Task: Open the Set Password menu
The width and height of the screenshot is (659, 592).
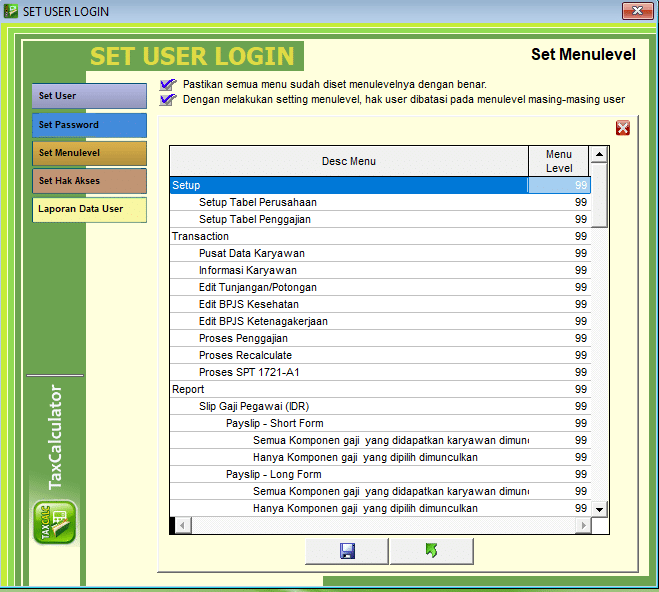Action: point(89,125)
